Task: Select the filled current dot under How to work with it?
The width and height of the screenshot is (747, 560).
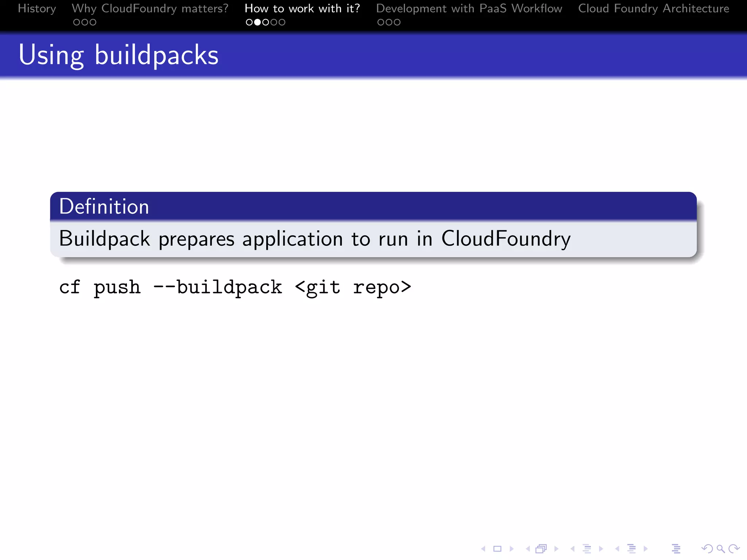Action: click(x=258, y=22)
